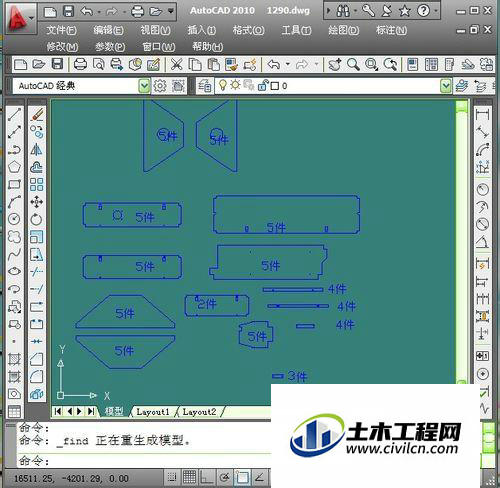Select the Revision cloud tool
This screenshot has height=488, width=500.
tap(14, 236)
